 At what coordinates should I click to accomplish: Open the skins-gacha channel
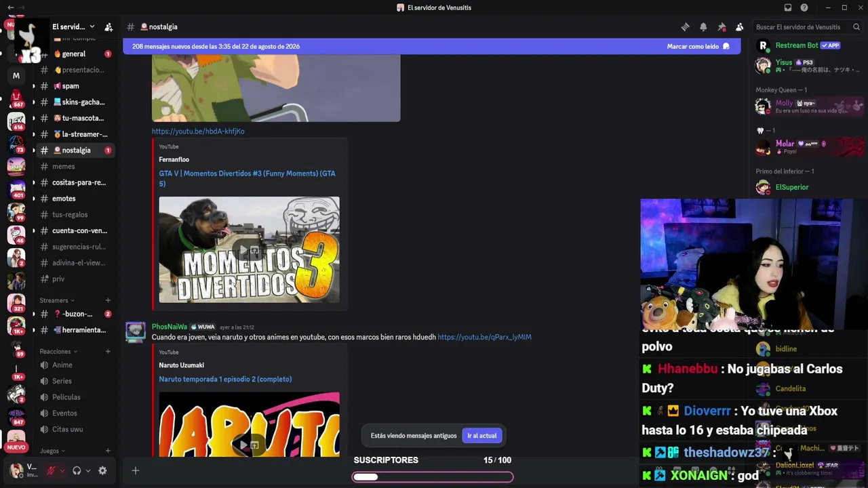pos(75,102)
